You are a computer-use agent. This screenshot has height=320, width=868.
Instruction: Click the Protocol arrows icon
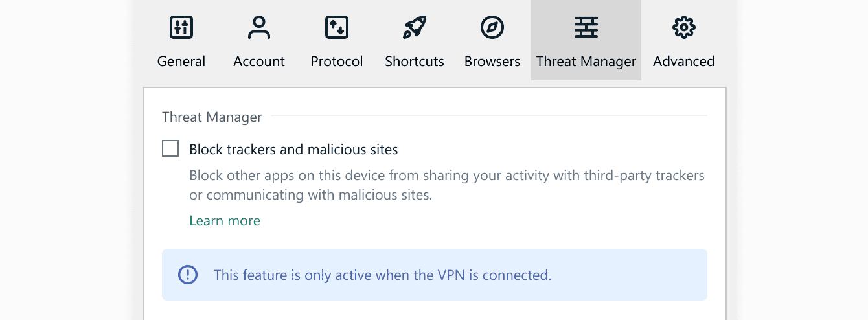pyautogui.click(x=337, y=27)
